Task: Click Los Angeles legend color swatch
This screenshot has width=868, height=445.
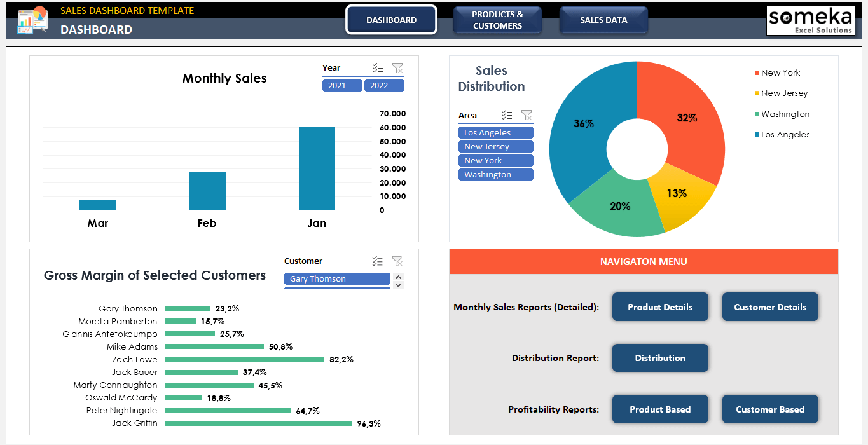Action: 757,135
